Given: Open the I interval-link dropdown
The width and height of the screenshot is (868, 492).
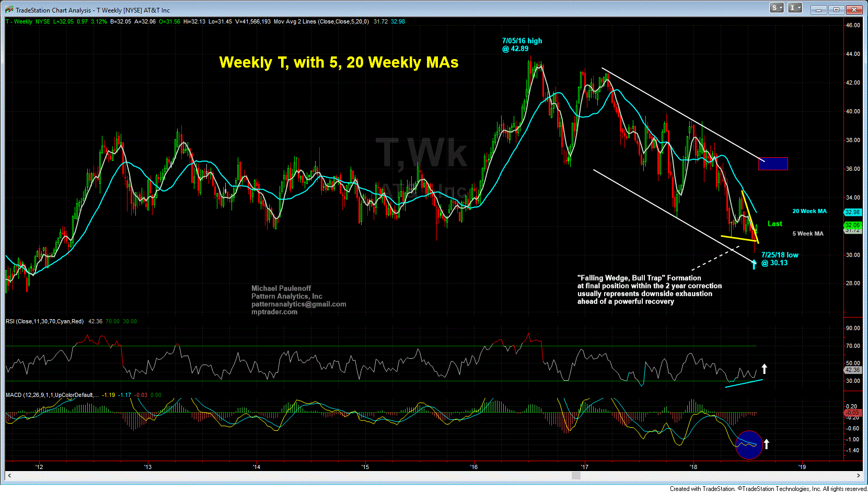Looking at the screenshot, I should pyautogui.click(x=795, y=8).
